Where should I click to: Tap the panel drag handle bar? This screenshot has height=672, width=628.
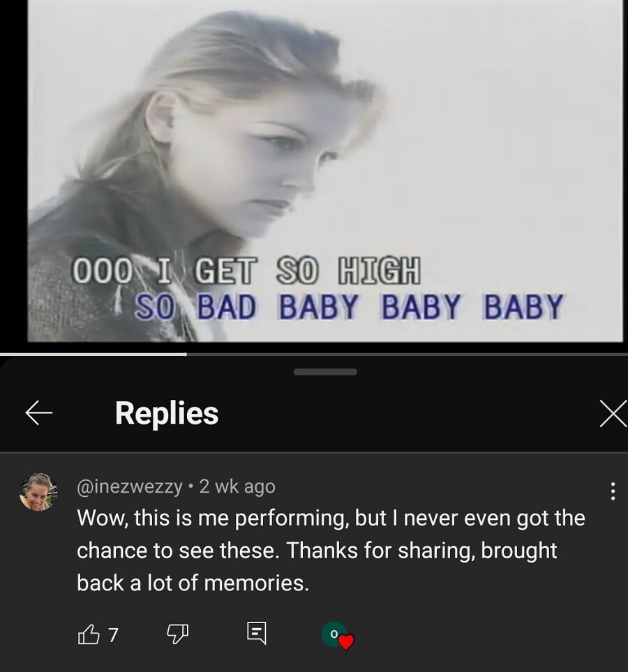click(x=325, y=372)
